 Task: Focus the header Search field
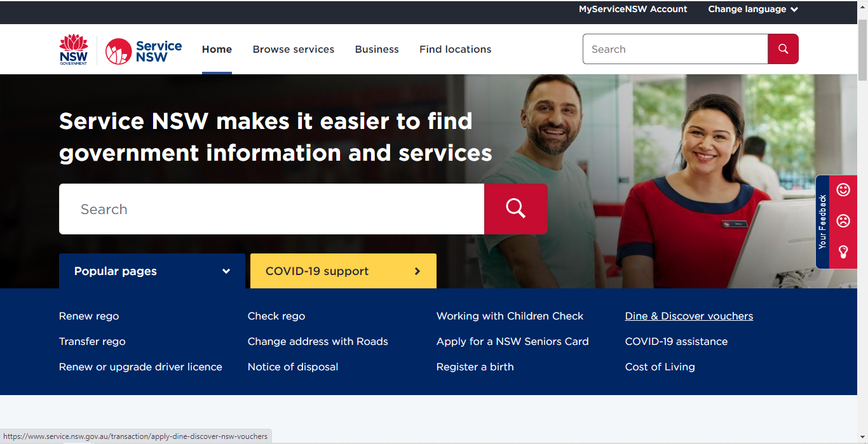click(675, 49)
